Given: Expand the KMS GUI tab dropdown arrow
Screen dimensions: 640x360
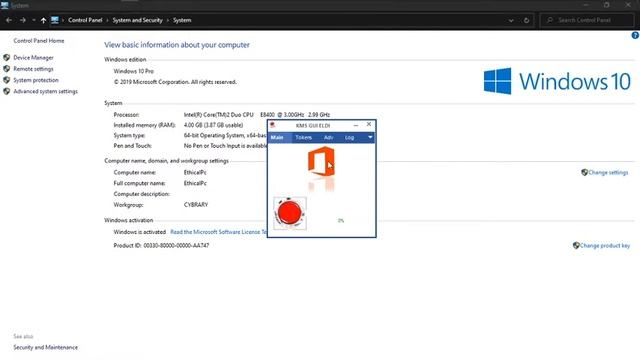Looking at the screenshot, I should [x=370, y=138].
